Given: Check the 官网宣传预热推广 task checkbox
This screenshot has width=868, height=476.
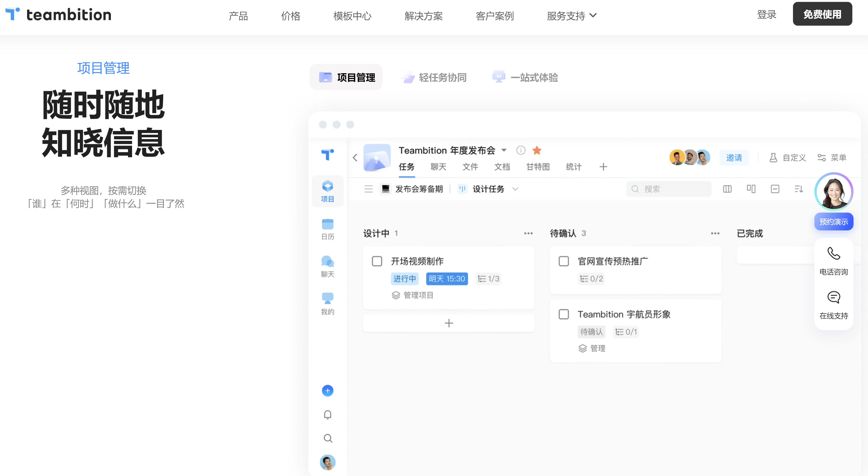Looking at the screenshot, I should [563, 261].
